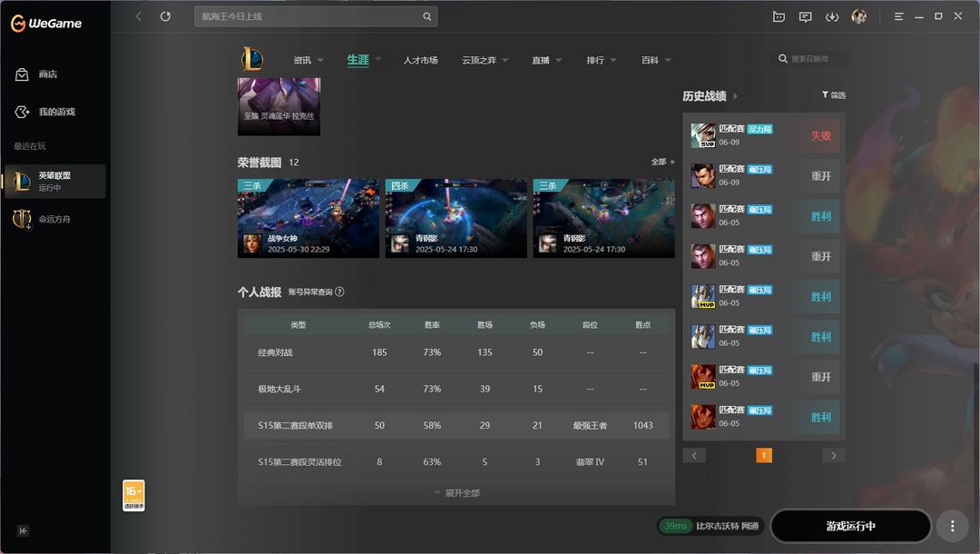The width and height of the screenshot is (980, 554).
Task: Open the 商店 store icon in sidebar
Action: point(22,74)
